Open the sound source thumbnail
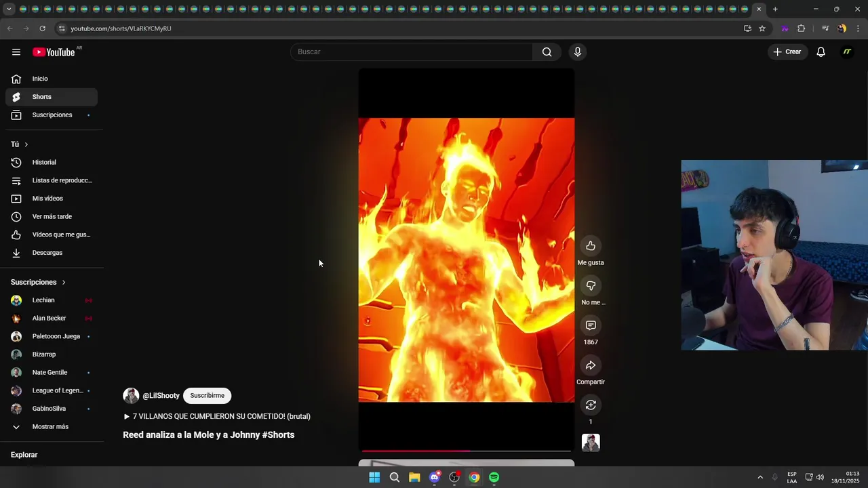Screen dimensions: 868x488 coord(591,443)
